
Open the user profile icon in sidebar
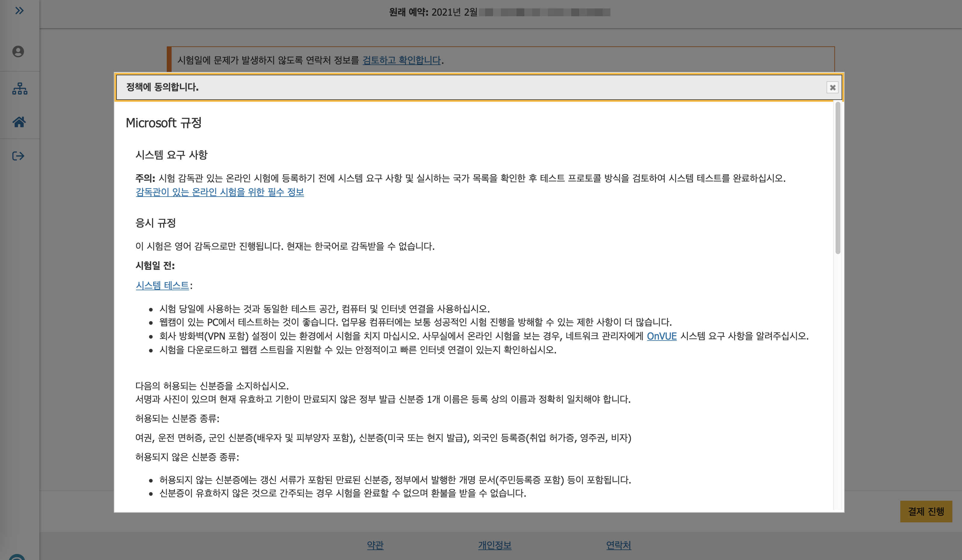coord(18,51)
